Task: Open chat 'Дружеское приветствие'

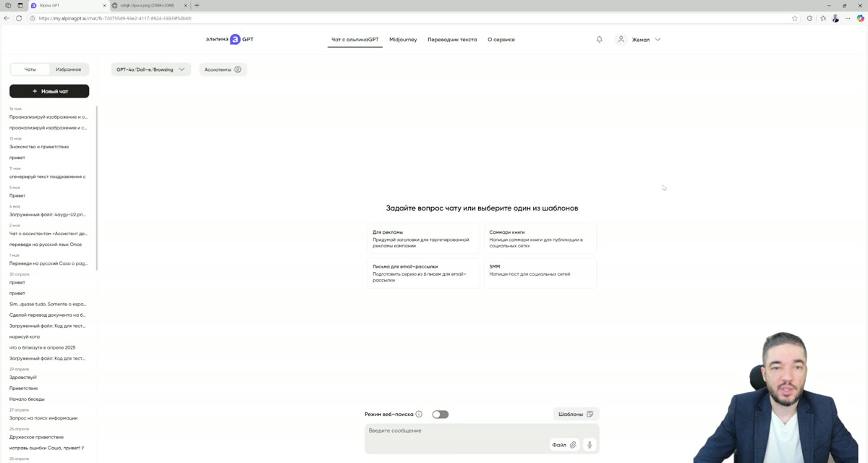Action: pos(37,437)
